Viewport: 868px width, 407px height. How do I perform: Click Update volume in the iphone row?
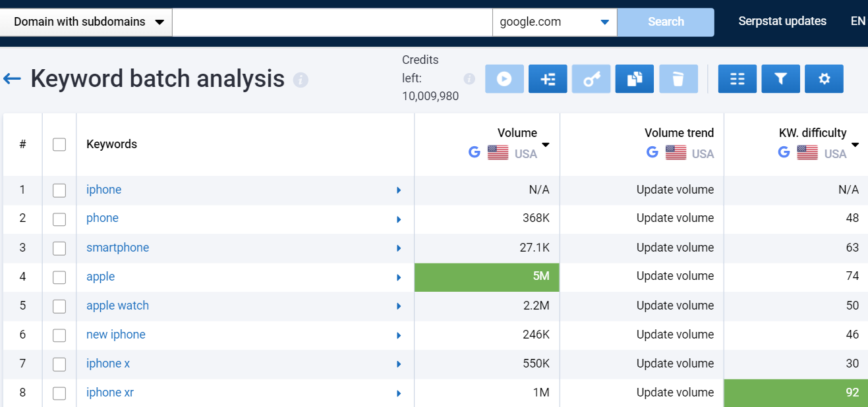(x=675, y=190)
